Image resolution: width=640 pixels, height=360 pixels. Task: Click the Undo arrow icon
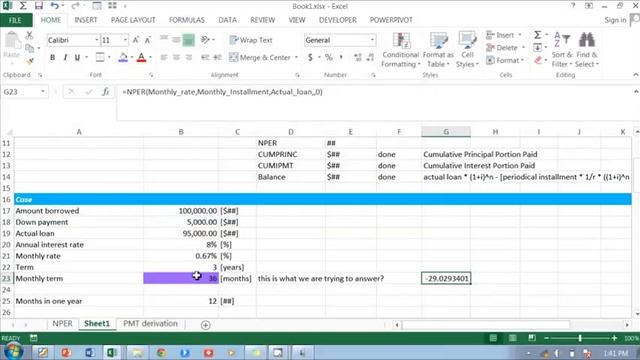tap(54, 6)
